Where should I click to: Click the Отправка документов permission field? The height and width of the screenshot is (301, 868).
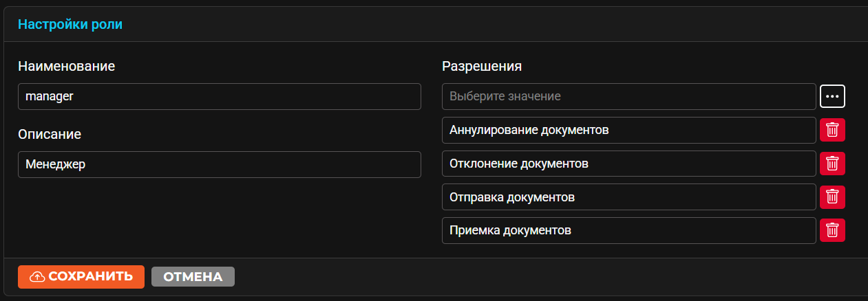click(629, 197)
